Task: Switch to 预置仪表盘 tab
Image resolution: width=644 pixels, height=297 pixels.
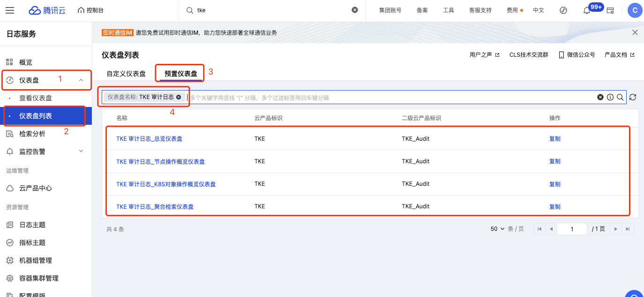Action: coord(181,74)
